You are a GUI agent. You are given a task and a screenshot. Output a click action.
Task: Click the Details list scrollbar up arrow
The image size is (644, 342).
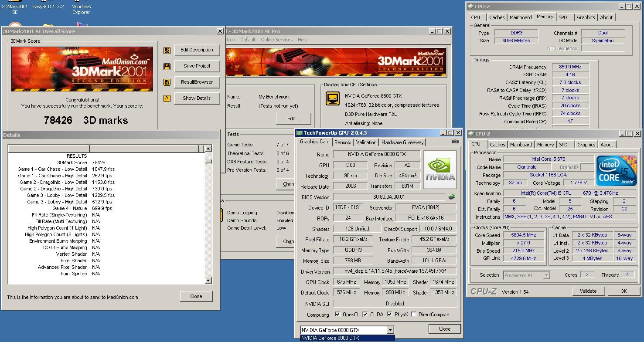click(208, 149)
